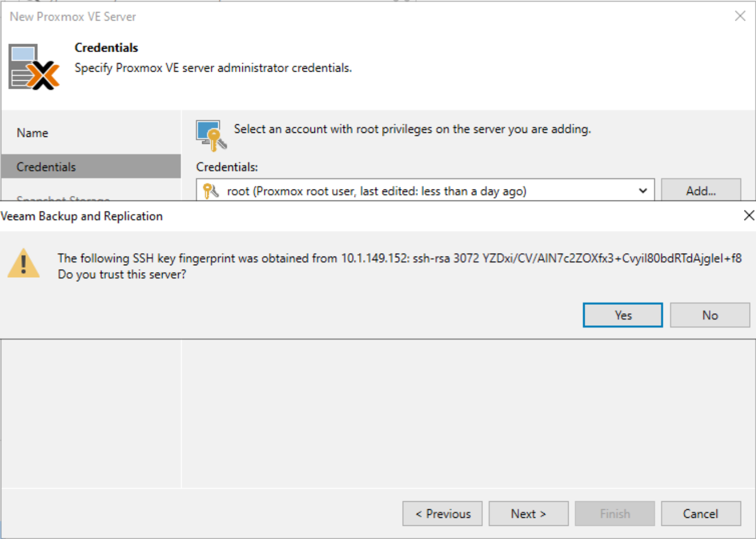
Task: Click the disabled Finish button
Action: (x=615, y=513)
